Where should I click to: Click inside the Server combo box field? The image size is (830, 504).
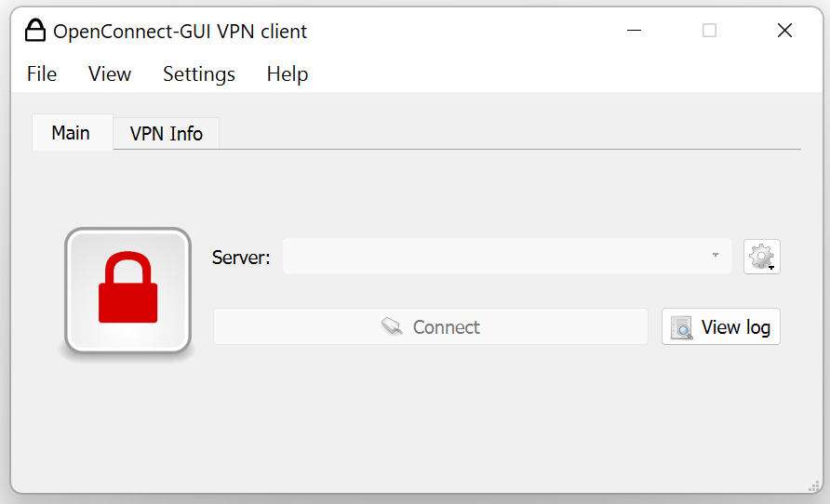point(493,256)
